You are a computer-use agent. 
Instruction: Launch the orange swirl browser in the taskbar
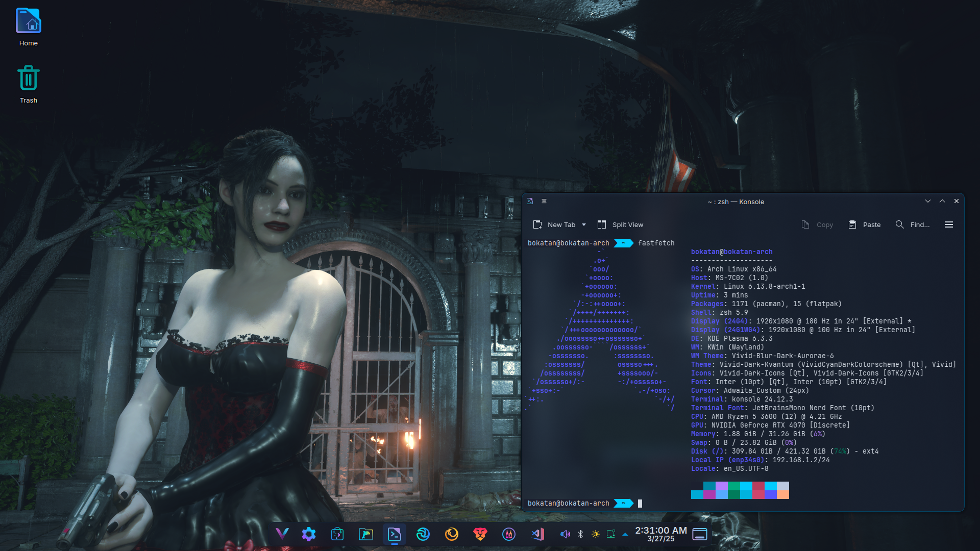tap(452, 534)
